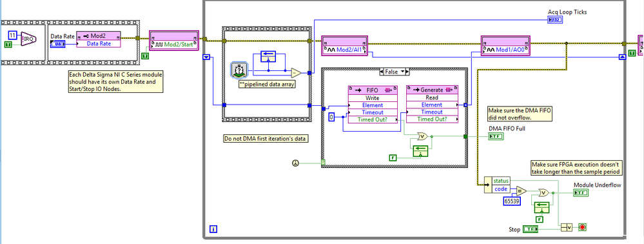Click the FIFO Write method row
Viewport: 644px width, 244px height.
pos(373,98)
